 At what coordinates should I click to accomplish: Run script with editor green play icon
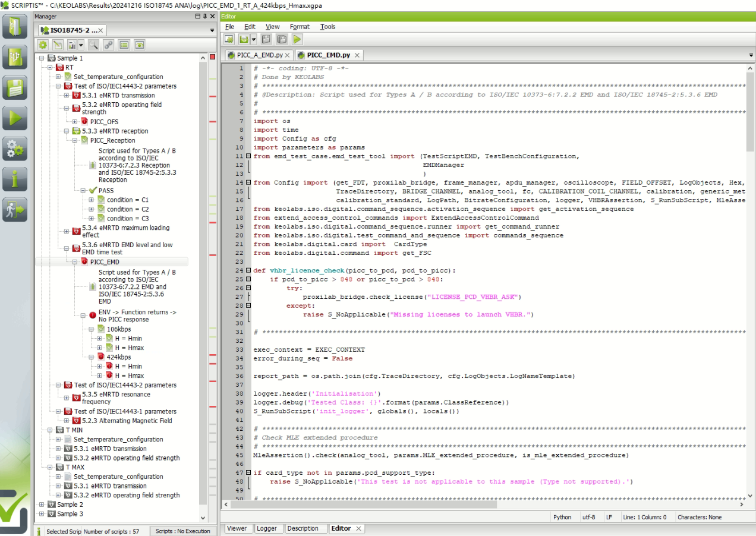pos(297,39)
